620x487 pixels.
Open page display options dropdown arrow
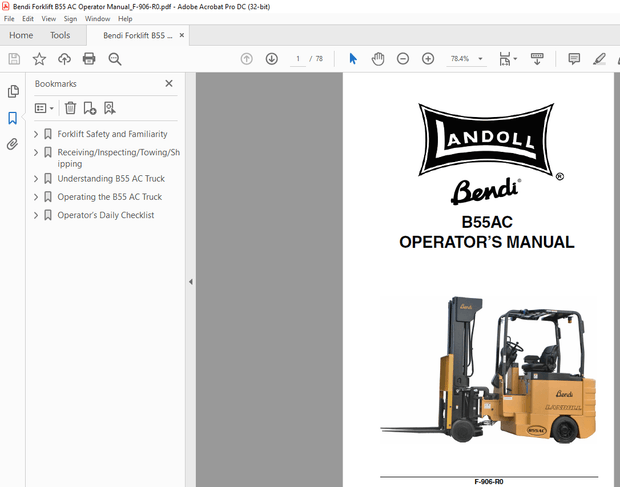pos(515,59)
